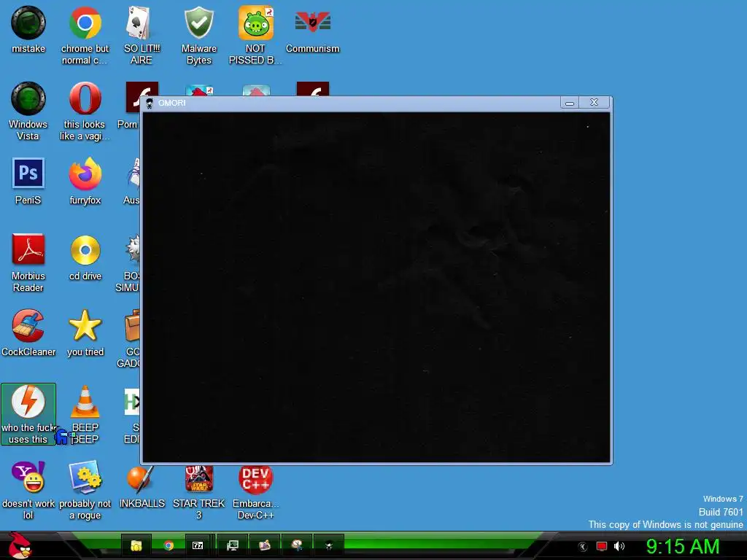Open 'chrome but normal c...' shortcut
747x560 pixels.
[x=85, y=35]
